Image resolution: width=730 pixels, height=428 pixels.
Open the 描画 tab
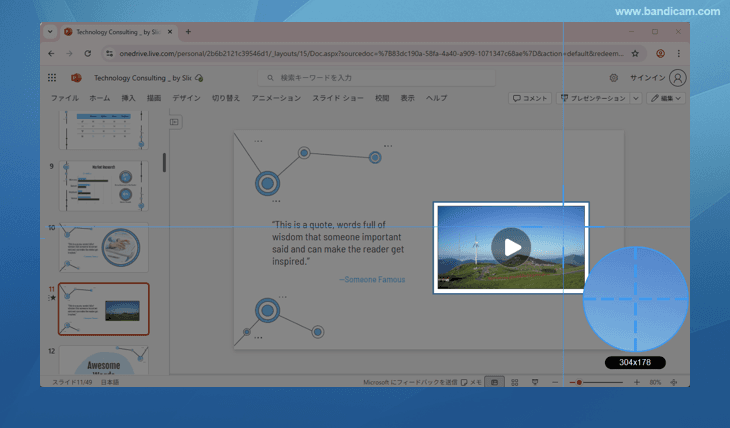tap(154, 98)
